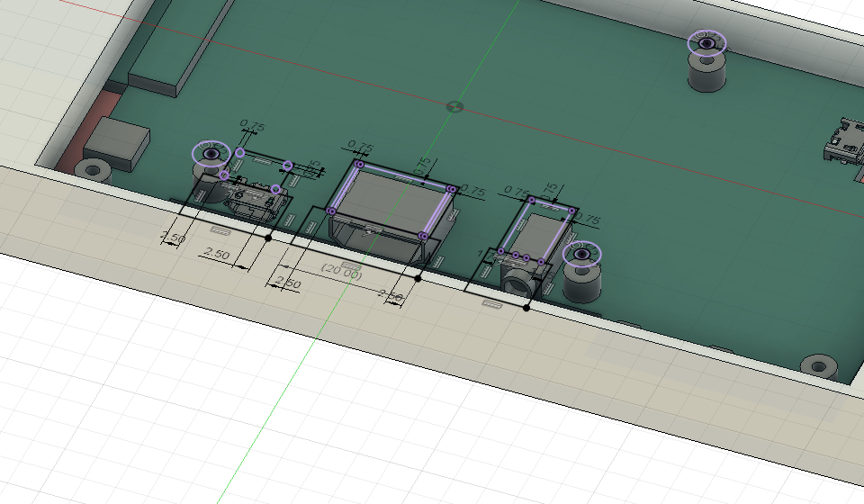Select the connector on the board's right edge
Screen dimensions: 864x504
pyautogui.click(x=844, y=141)
